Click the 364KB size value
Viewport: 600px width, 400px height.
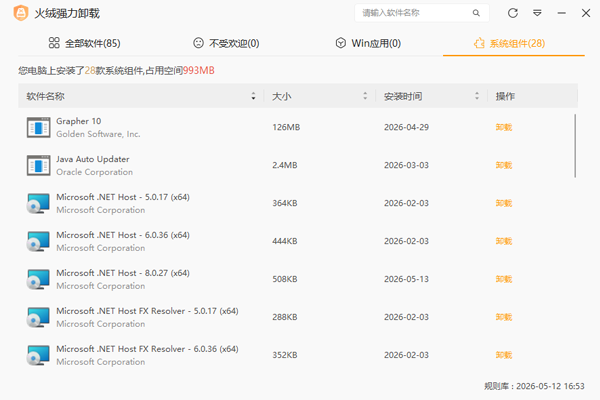(x=285, y=203)
